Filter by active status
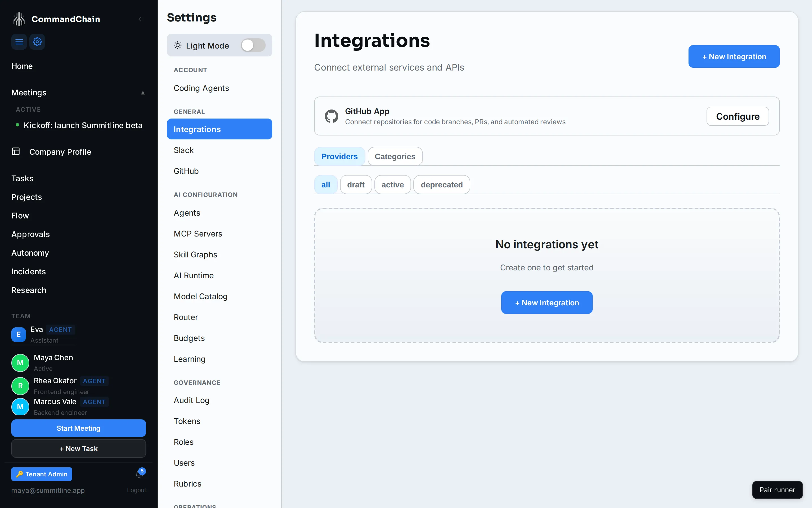 pyautogui.click(x=392, y=185)
